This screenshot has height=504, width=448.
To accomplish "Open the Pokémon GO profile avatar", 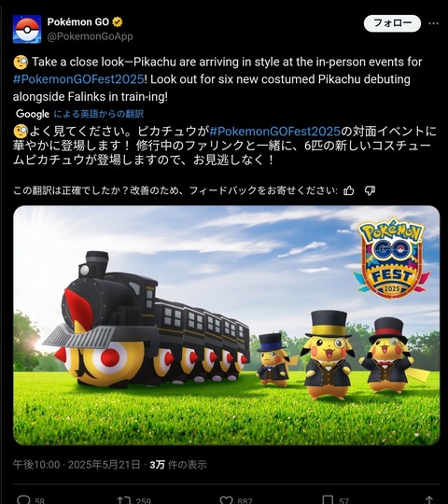I will 27,29.
